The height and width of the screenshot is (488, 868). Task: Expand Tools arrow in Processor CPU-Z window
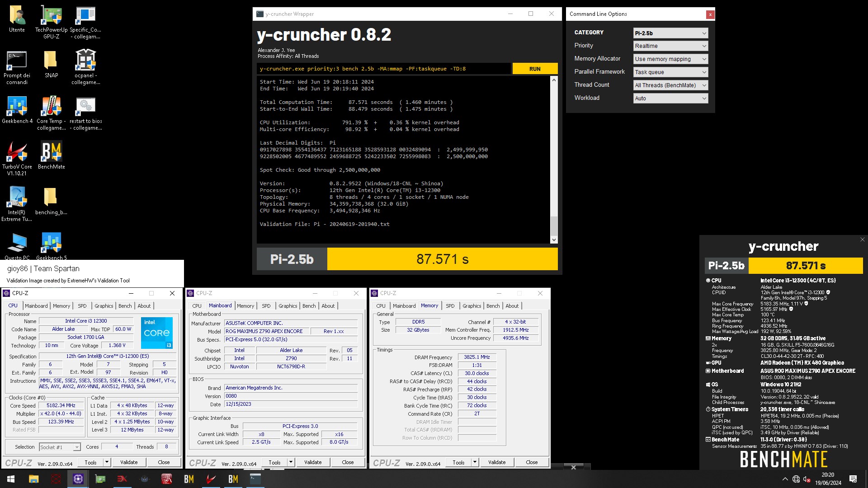[x=107, y=462]
